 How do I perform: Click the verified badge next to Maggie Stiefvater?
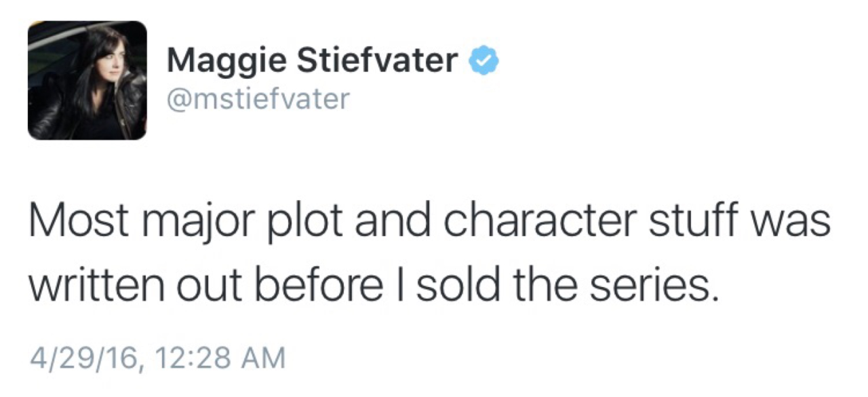pos(485,61)
